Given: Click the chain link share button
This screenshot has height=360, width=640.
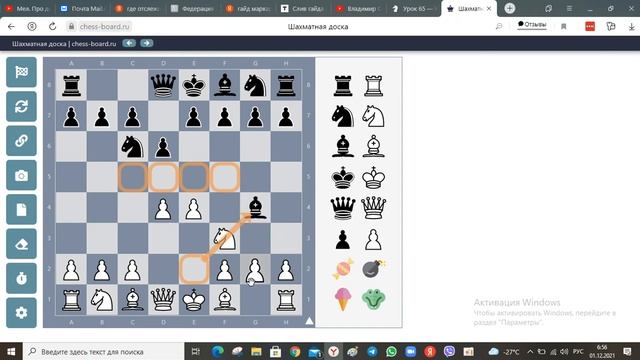Looking at the screenshot, I should tap(21, 141).
